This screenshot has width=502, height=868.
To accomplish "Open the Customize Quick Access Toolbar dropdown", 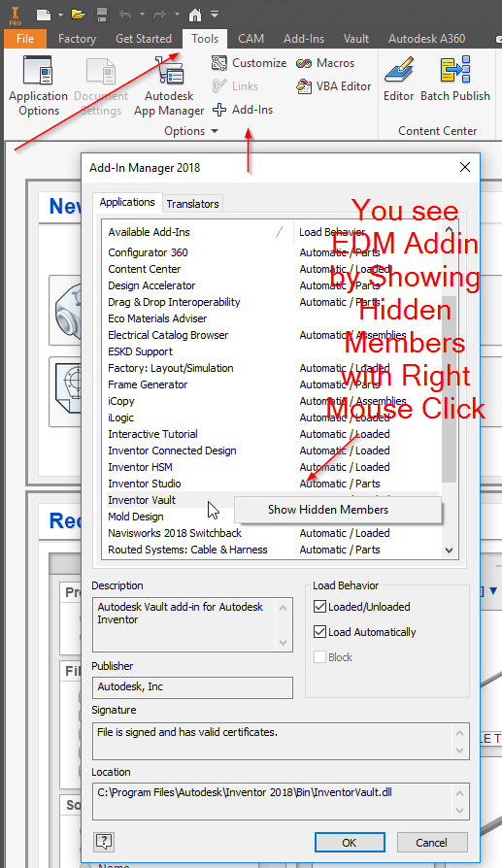I will tap(215, 15).
